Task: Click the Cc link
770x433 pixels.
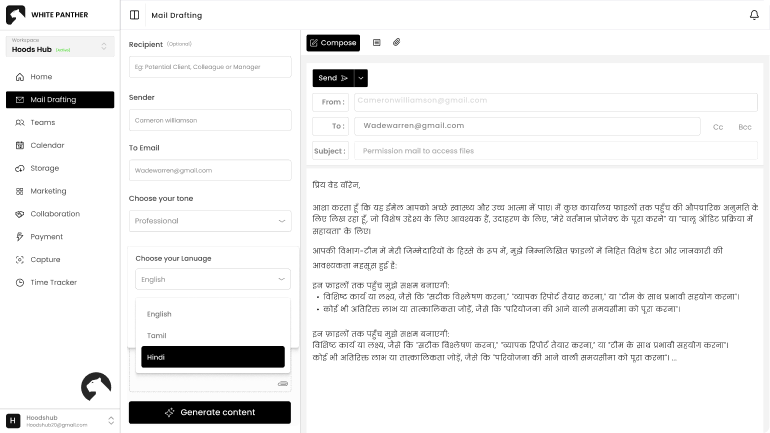Action: [718, 127]
